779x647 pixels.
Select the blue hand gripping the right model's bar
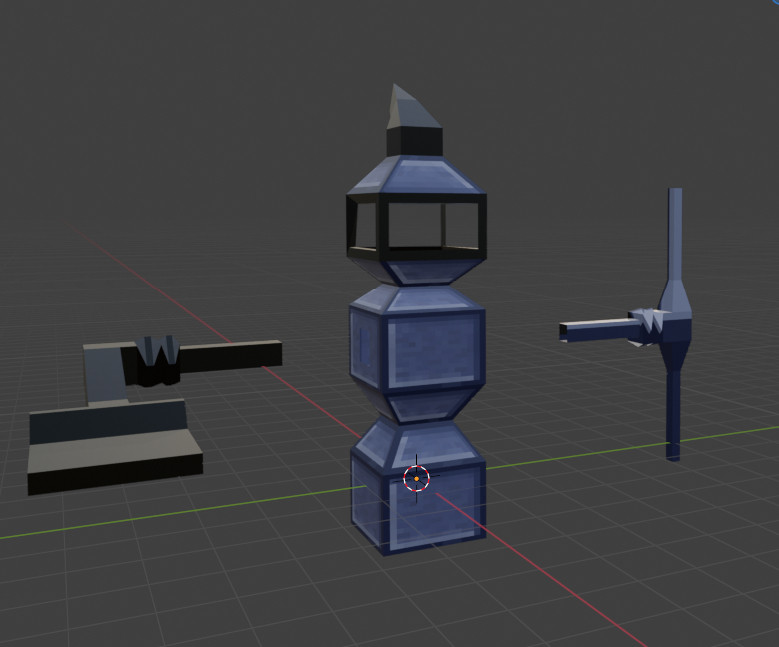(x=647, y=326)
